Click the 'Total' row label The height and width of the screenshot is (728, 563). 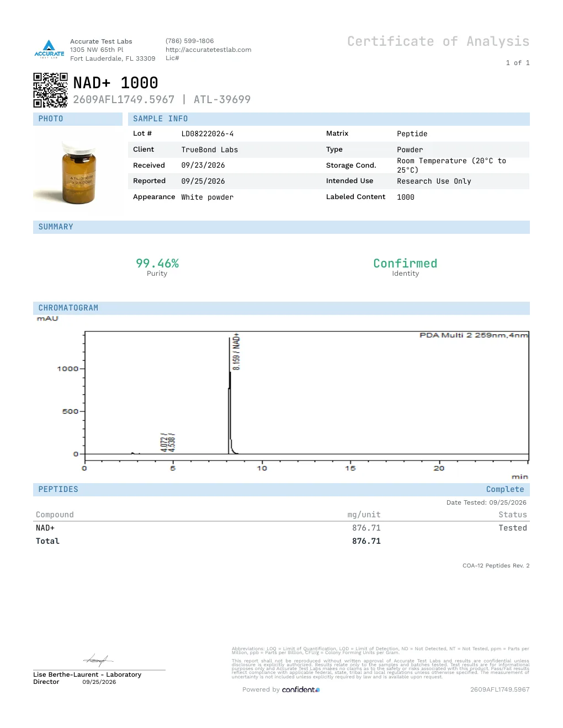47,542
